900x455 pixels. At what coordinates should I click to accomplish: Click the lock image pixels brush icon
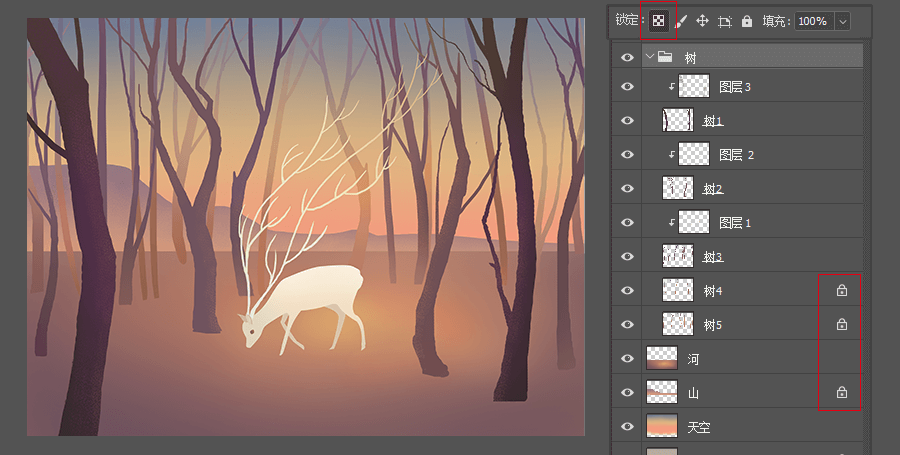pyautogui.click(x=681, y=21)
